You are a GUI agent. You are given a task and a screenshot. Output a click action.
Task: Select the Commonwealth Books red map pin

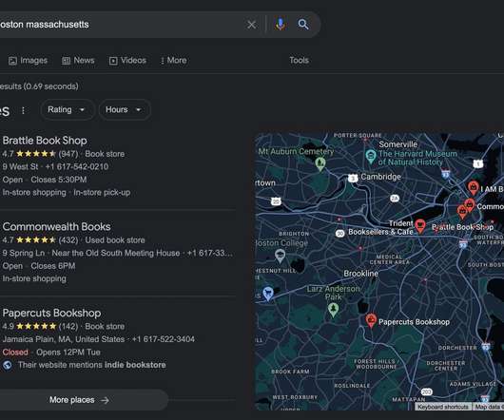(470, 204)
